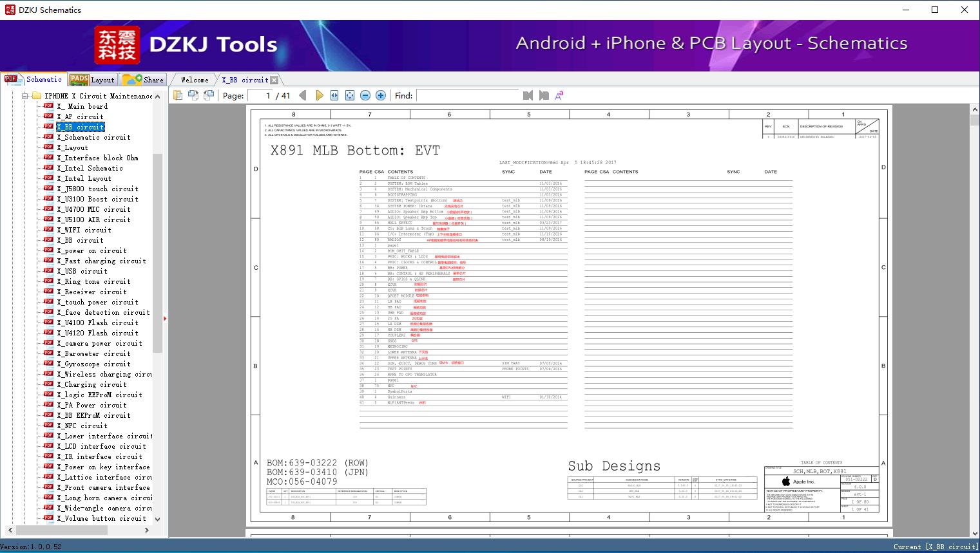Open X_U4700 MIC circuit item
The width and height of the screenshot is (980, 553).
(93, 209)
